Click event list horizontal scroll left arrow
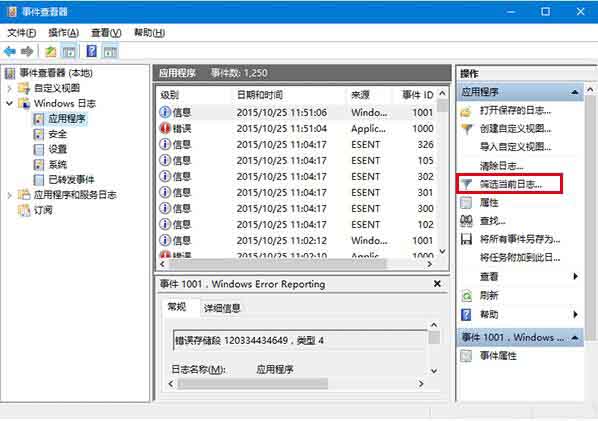This screenshot has height=421, width=598. [x=163, y=264]
